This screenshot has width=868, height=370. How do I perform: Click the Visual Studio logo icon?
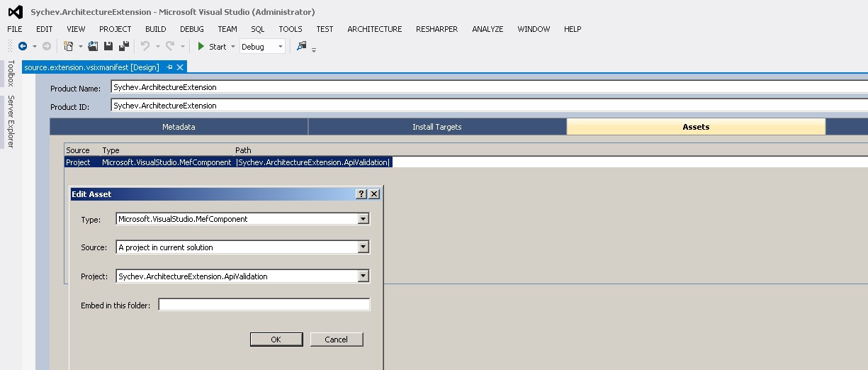[x=15, y=11]
